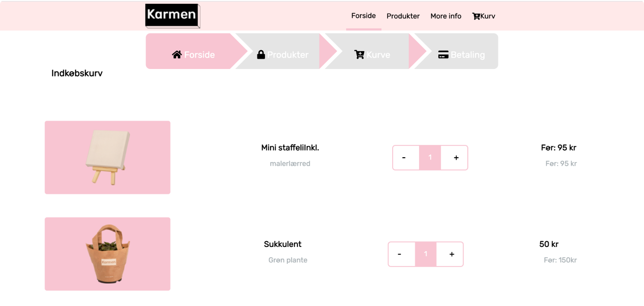The height and width of the screenshot is (306, 644).
Task: Decrease quantity of Mini staffeli
Action: [404, 158]
